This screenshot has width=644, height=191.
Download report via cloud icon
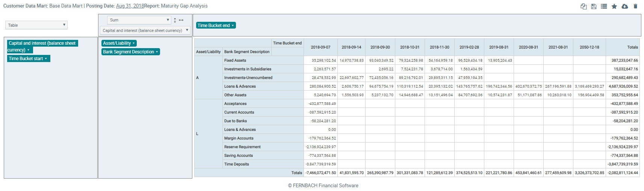[624, 6]
